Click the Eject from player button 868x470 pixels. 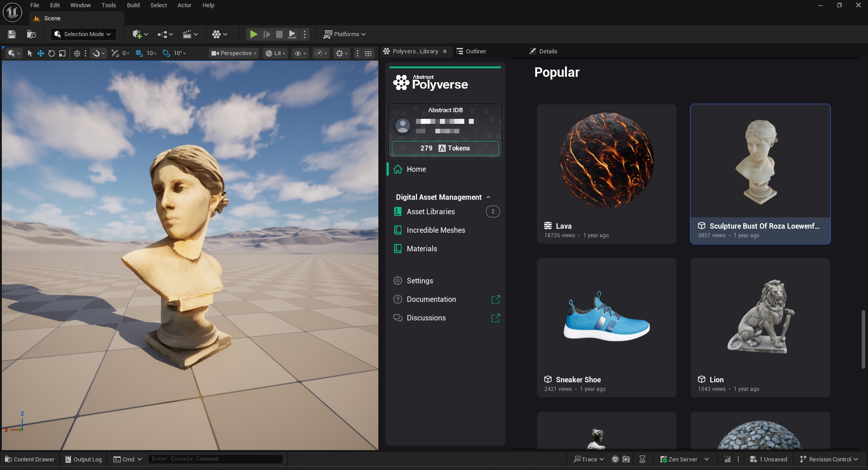click(x=292, y=34)
